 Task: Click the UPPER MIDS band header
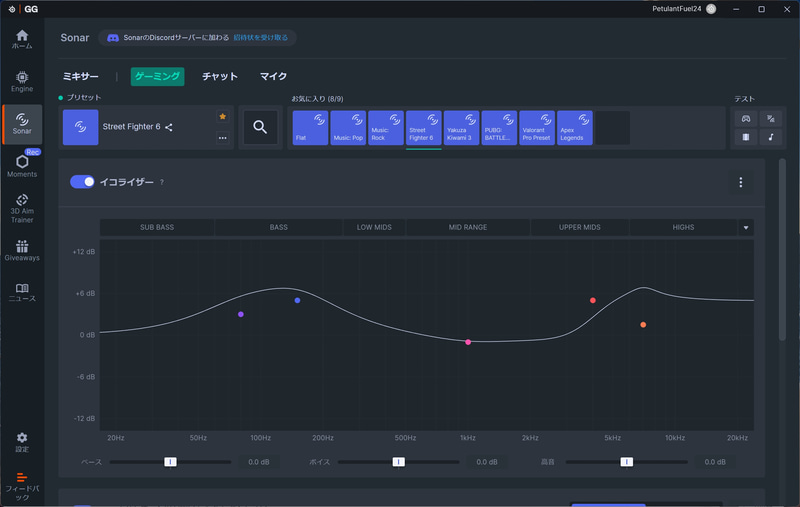click(x=580, y=227)
